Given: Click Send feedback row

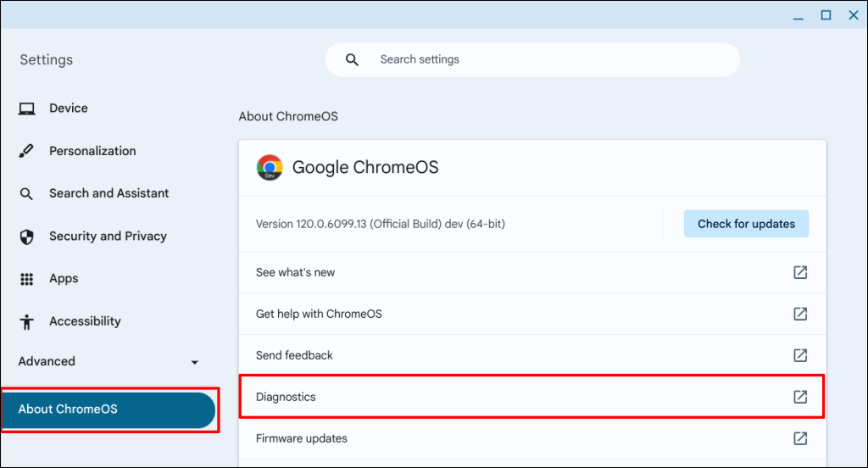Looking at the screenshot, I should 294,355.
